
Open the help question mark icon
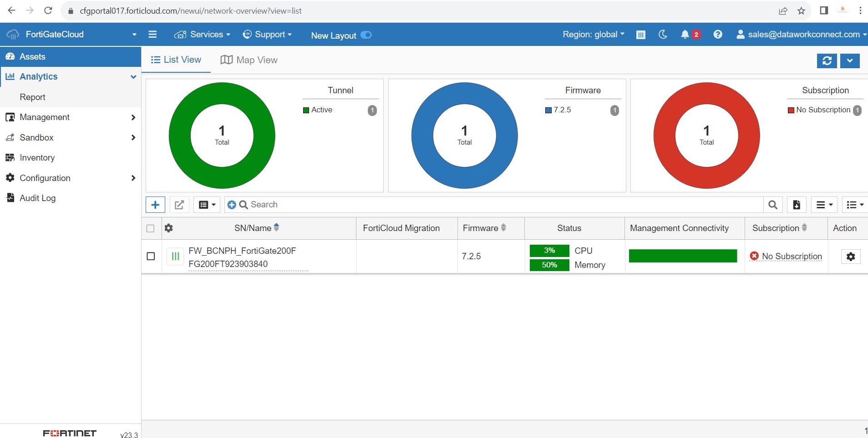tap(718, 35)
